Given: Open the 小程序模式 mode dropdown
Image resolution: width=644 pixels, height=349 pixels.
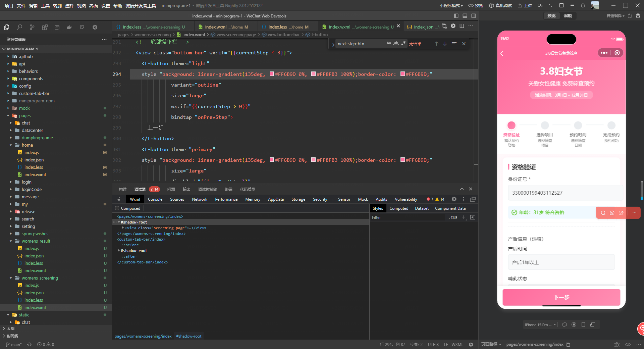Looking at the screenshot, I should (x=451, y=5).
